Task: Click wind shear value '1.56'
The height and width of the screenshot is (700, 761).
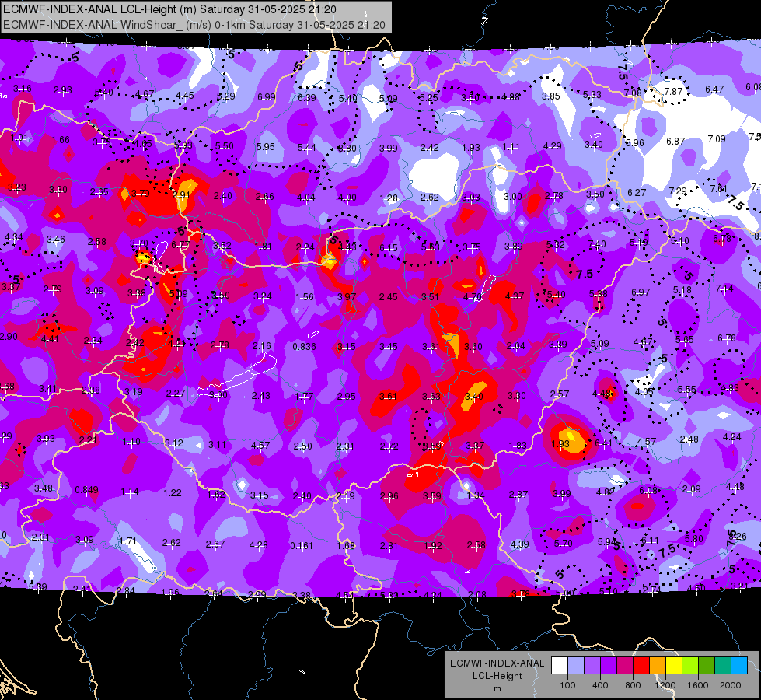Action: click(304, 297)
